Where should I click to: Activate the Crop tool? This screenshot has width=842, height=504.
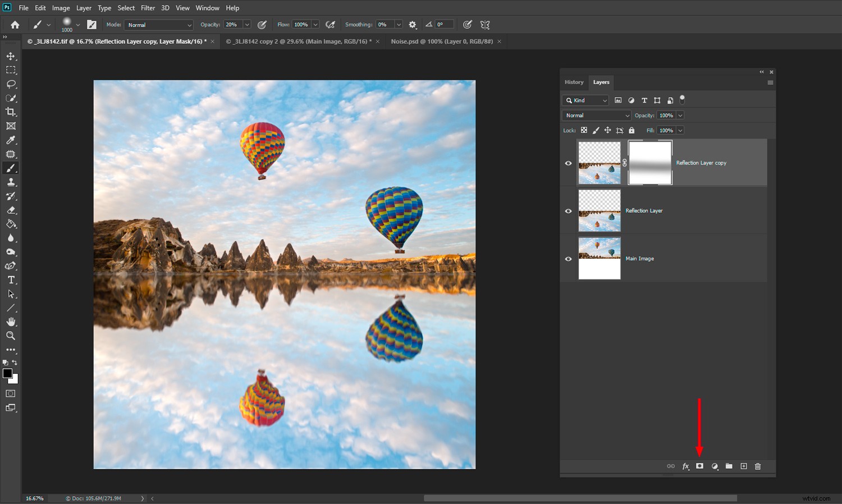click(x=10, y=112)
